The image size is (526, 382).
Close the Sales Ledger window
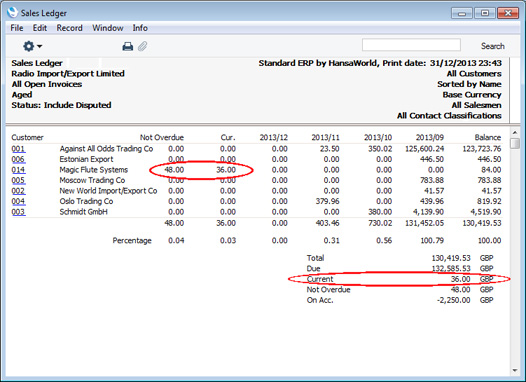[508, 13]
